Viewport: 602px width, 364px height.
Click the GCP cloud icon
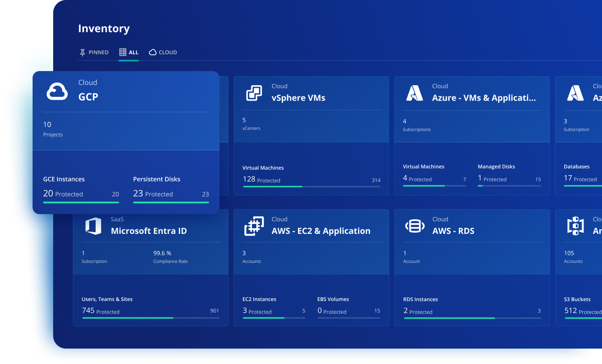pos(57,91)
